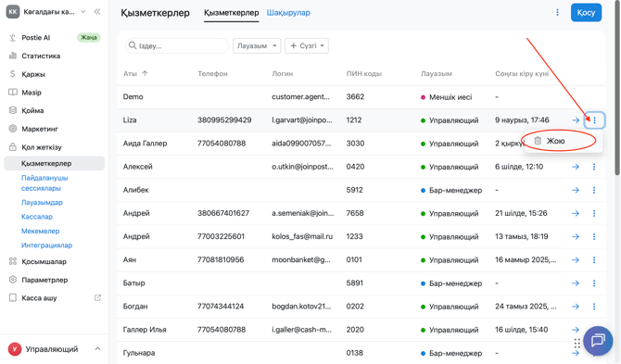Open the Маркетинг section
The width and height of the screenshot is (621, 364).
coord(40,129)
